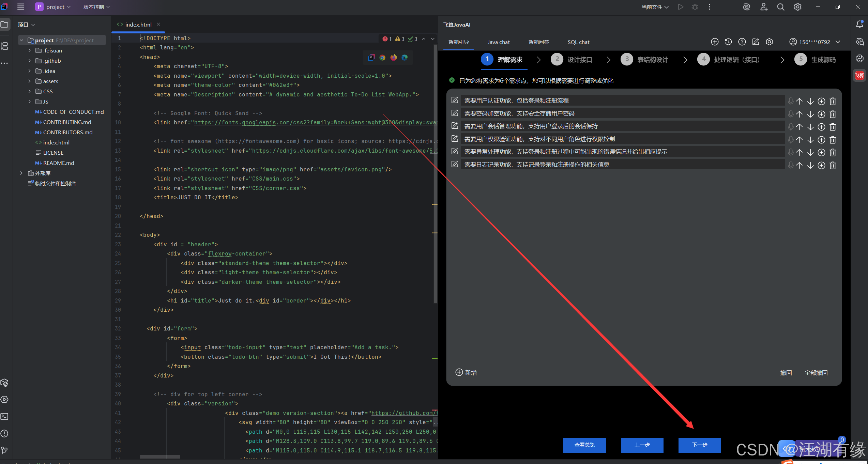The image size is (868, 464).
Task: Click the 下一步 button
Action: pyautogui.click(x=699, y=445)
